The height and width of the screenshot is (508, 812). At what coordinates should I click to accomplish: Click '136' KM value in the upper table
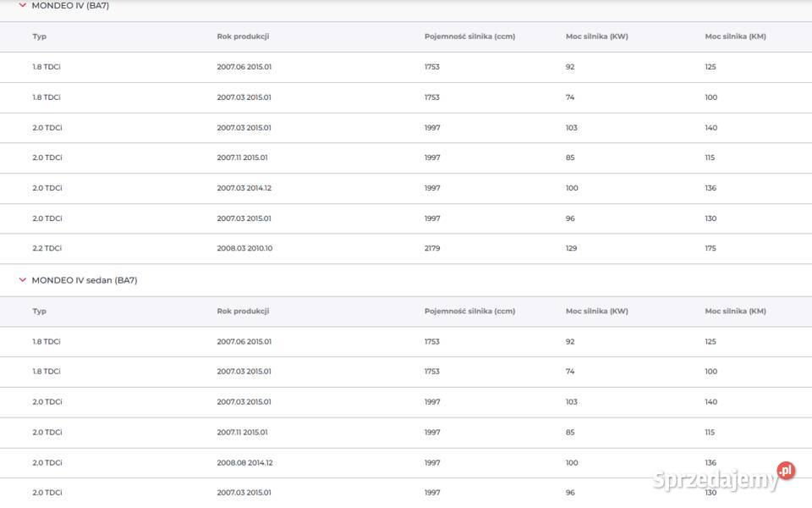coord(710,188)
